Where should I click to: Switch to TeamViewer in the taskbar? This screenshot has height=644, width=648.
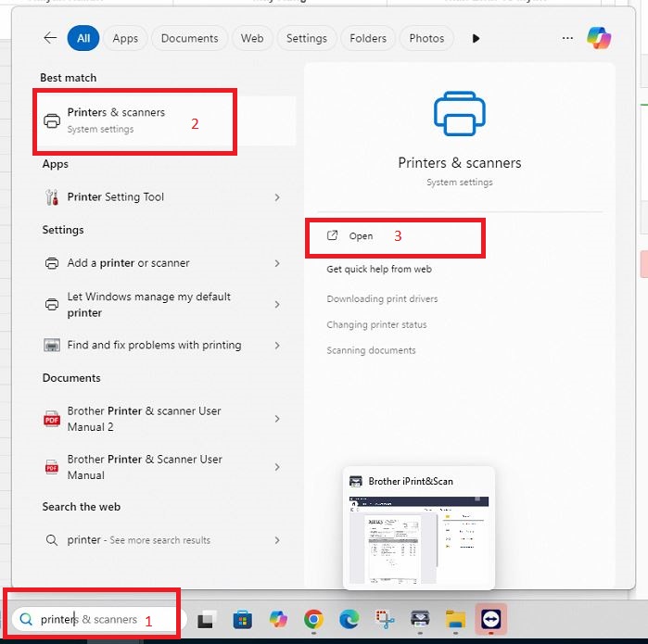[x=491, y=619]
